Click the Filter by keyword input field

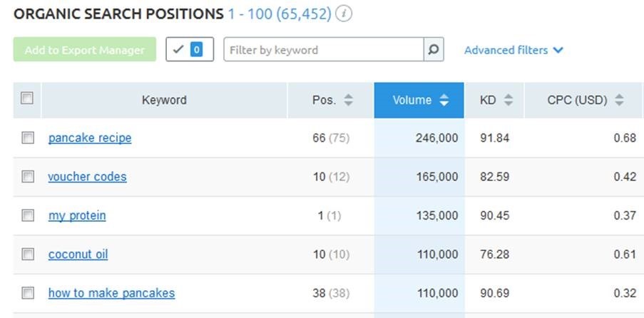click(324, 50)
